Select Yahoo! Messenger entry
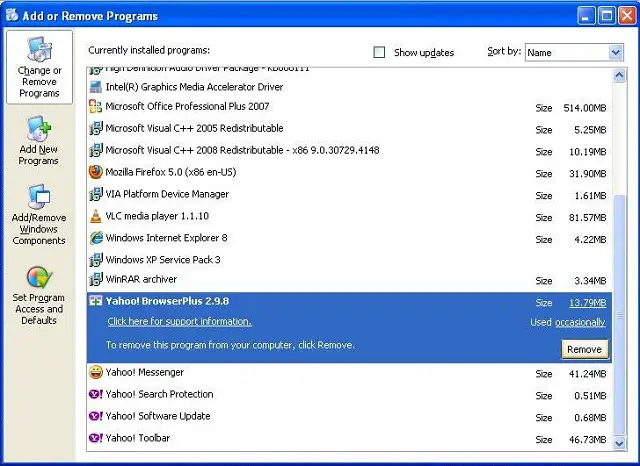This screenshot has height=466, width=640. click(349, 373)
